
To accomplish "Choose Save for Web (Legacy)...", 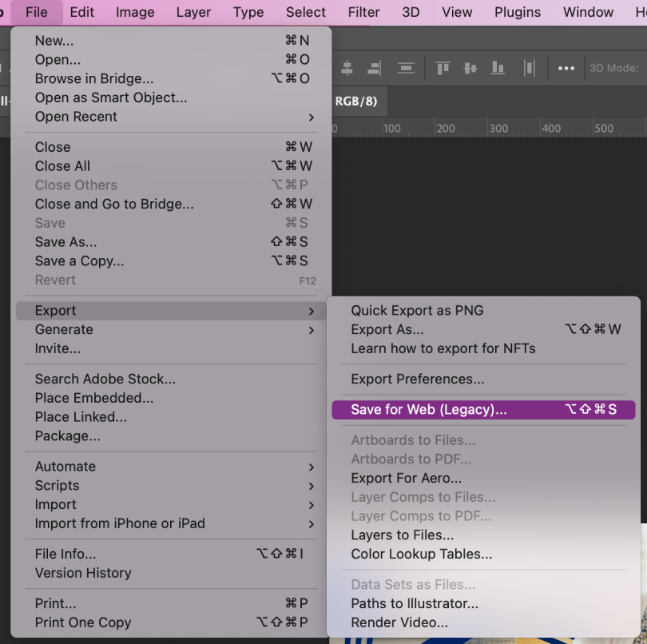I will click(483, 410).
